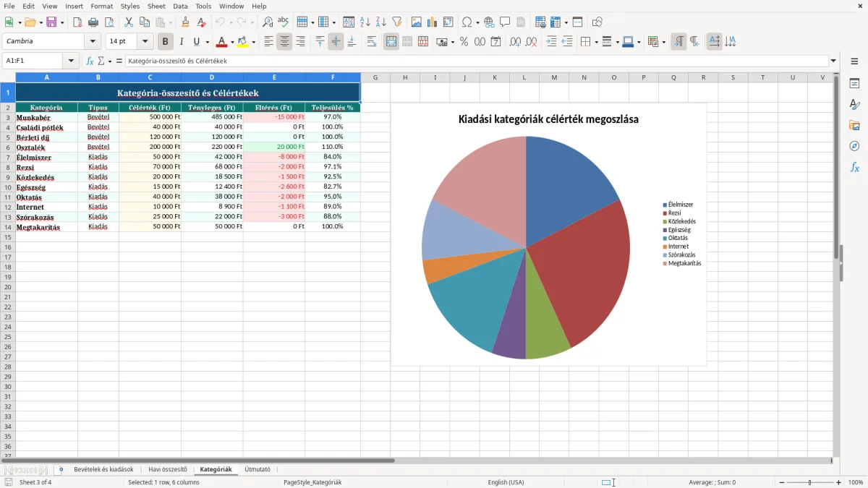The height and width of the screenshot is (488, 868).
Task: Sort descending
Action: pos(381,22)
